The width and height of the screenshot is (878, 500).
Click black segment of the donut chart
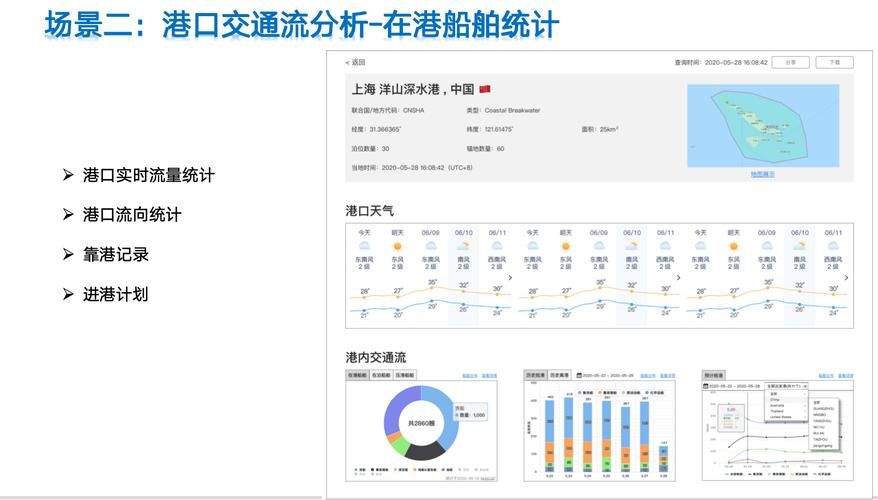[x=424, y=451]
